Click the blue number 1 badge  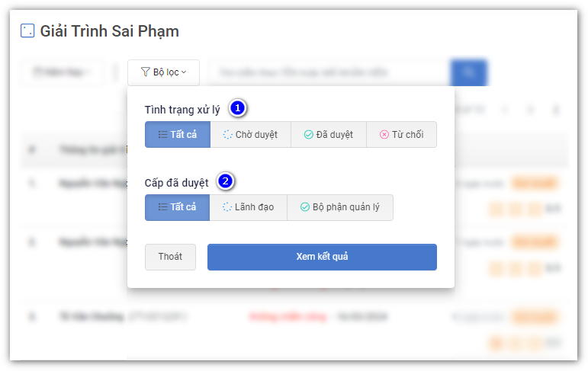click(238, 109)
